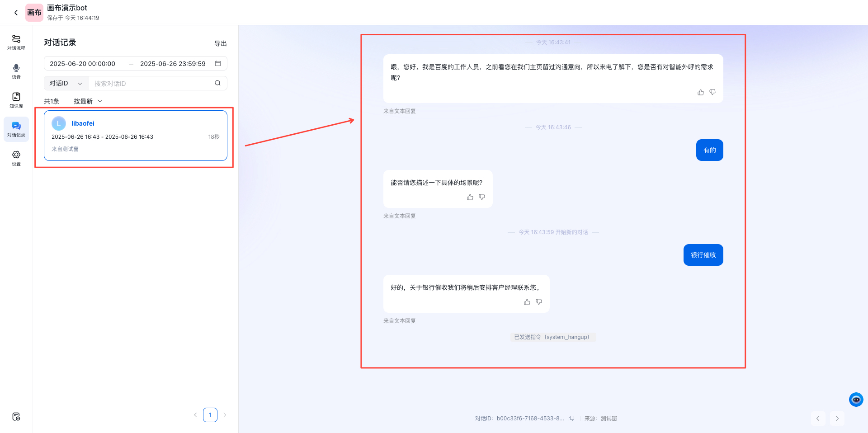Click the back arrow next to 画布演示bot
The image size is (868, 433).
(16, 12)
